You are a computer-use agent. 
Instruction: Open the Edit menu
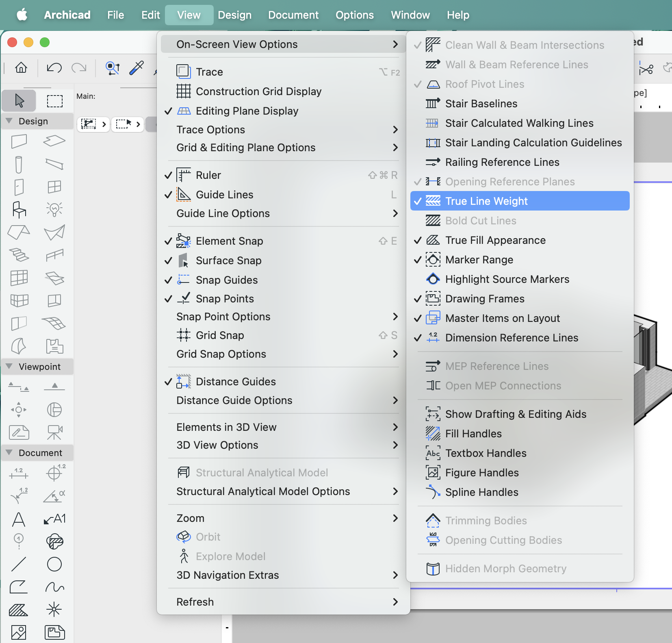(150, 15)
